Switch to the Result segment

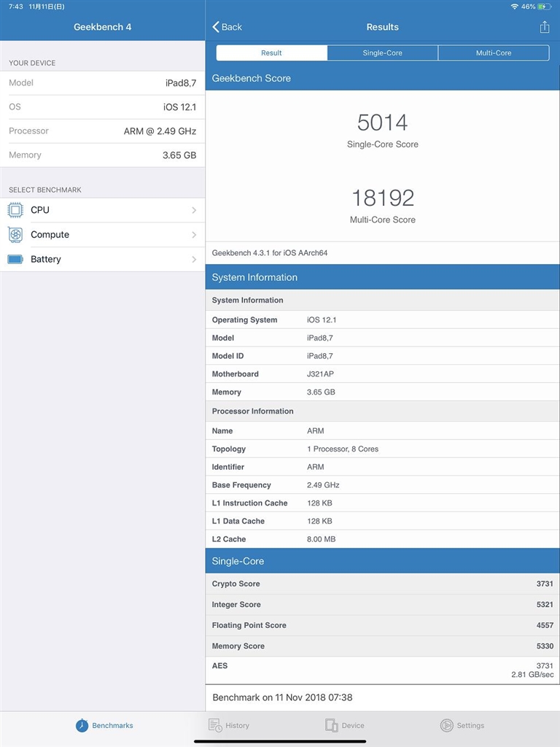pos(271,53)
